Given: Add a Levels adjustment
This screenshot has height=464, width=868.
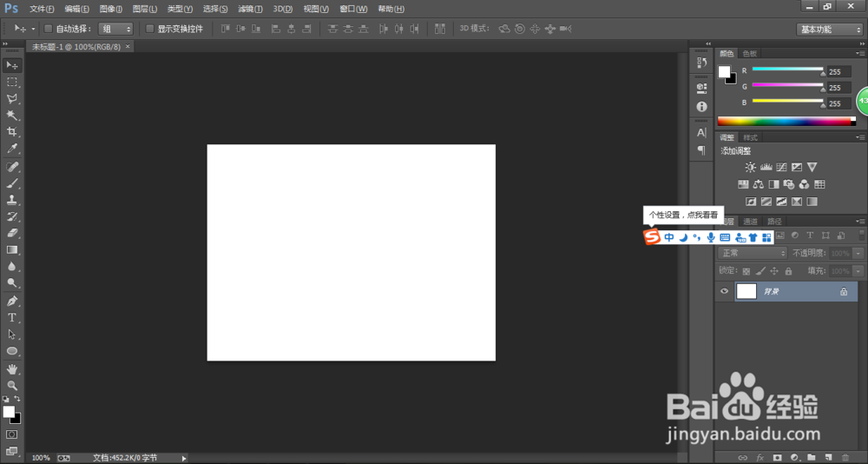Looking at the screenshot, I should point(766,167).
